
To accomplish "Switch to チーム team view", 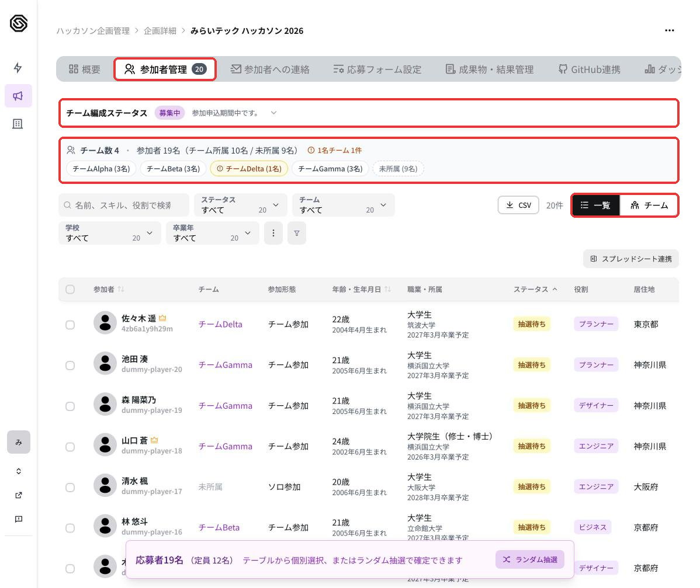I will point(649,205).
